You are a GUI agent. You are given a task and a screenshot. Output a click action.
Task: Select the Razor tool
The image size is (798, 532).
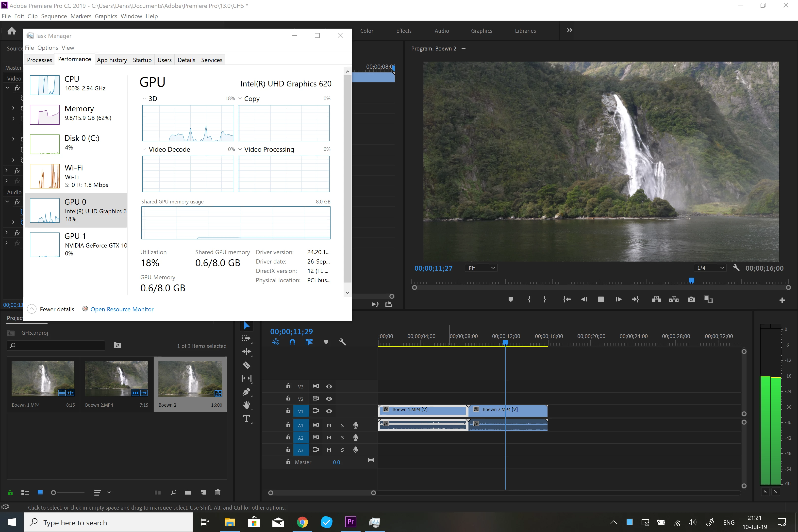(247, 365)
